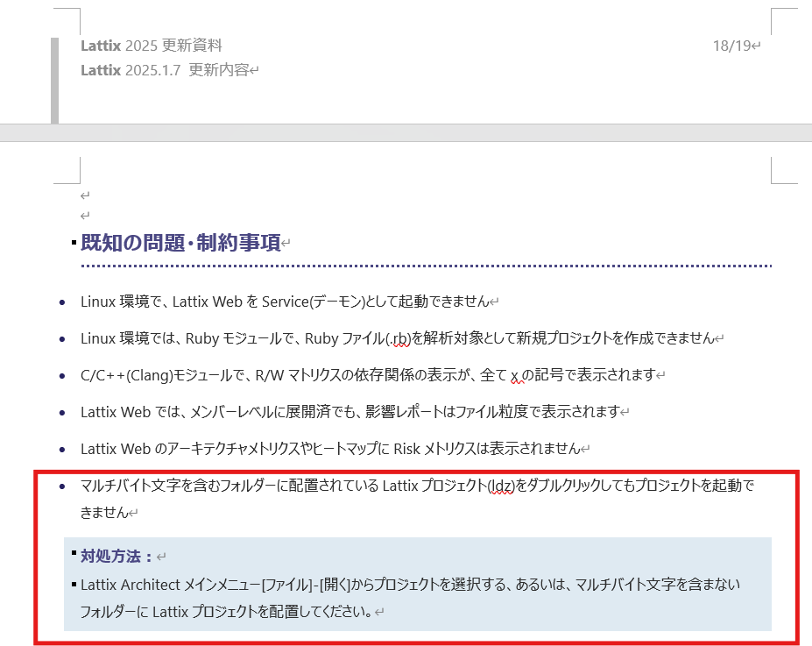The width and height of the screenshot is (812, 646).
Task: Click the heading "既知の問題・制約事項"
Action: (180, 243)
